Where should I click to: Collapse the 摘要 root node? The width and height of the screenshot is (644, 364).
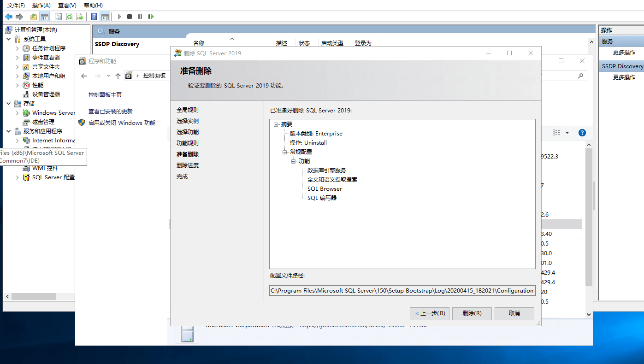click(276, 124)
